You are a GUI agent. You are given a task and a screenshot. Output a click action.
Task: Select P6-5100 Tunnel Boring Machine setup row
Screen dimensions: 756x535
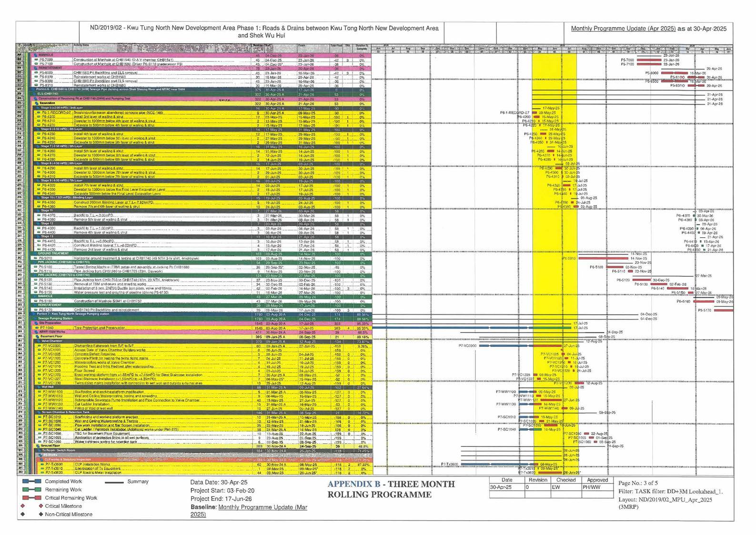(201, 267)
